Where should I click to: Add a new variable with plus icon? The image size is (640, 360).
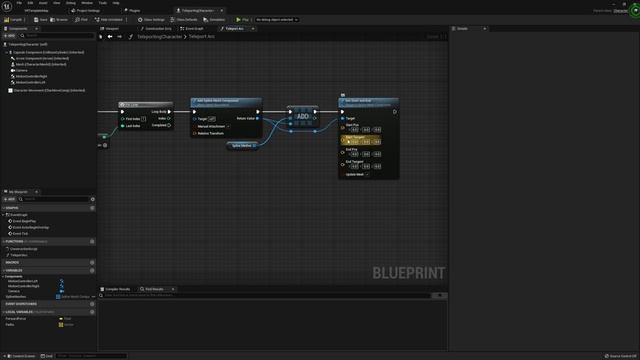coord(92,270)
